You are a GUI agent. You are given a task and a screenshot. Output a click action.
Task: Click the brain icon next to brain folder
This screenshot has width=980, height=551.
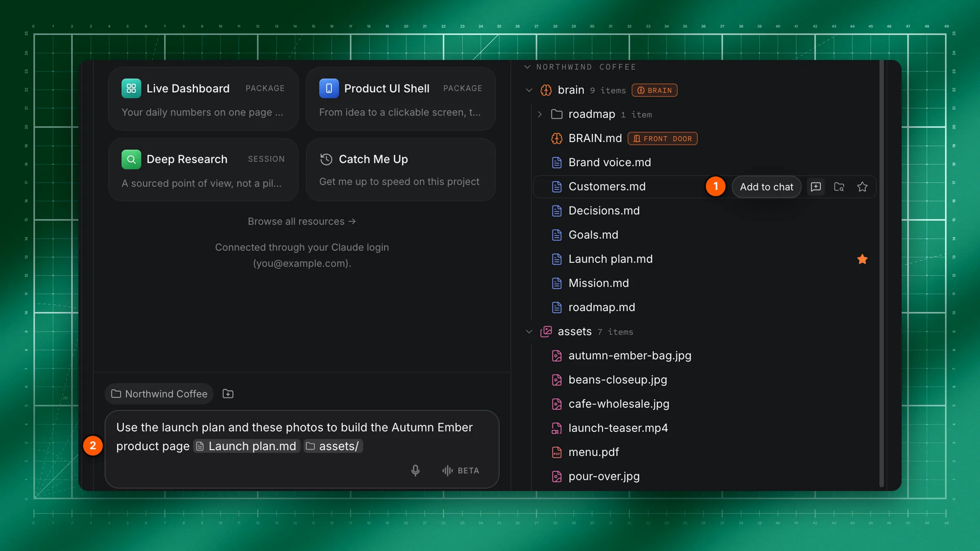546,90
